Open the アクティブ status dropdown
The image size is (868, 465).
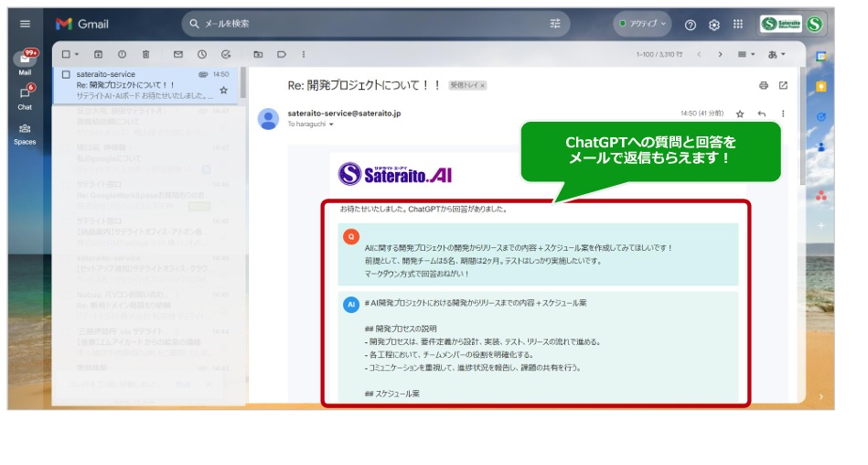coord(642,24)
